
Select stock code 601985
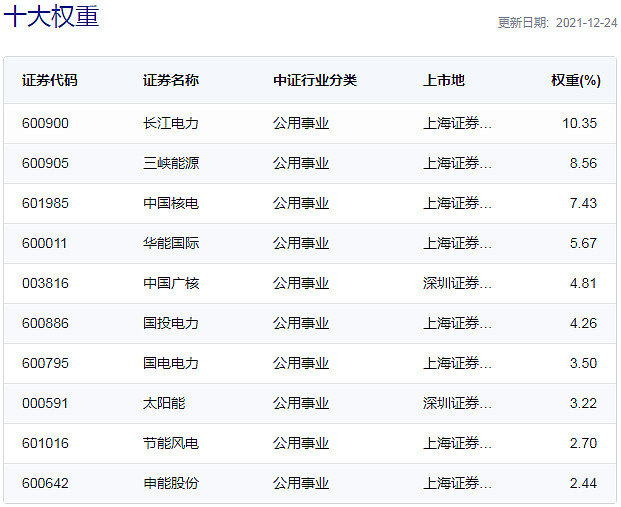pos(45,203)
